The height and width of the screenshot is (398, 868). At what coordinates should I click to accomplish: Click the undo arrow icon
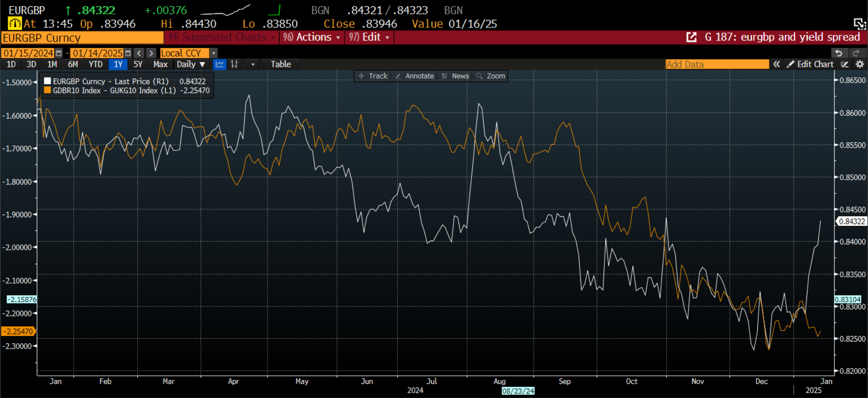[x=839, y=53]
